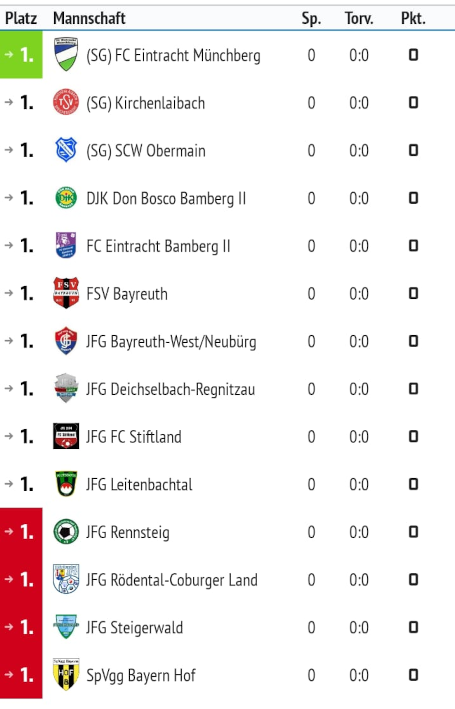Select the SpVgg Bayern Hof yellow-black crest
Image resolution: width=455 pixels, height=709 pixels.
pos(66,674)
